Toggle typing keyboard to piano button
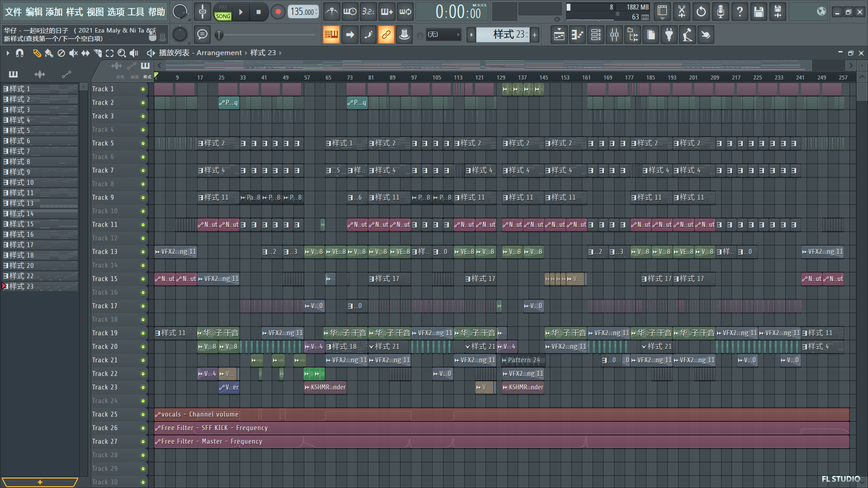This screenshot has width=868, height=488. [331, 35]
